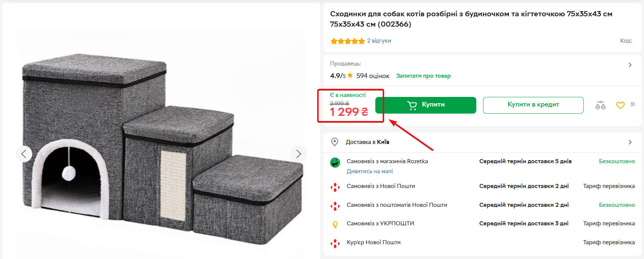
Task: Click the Nova Poshta courier icon
Action: click(335, 243)
